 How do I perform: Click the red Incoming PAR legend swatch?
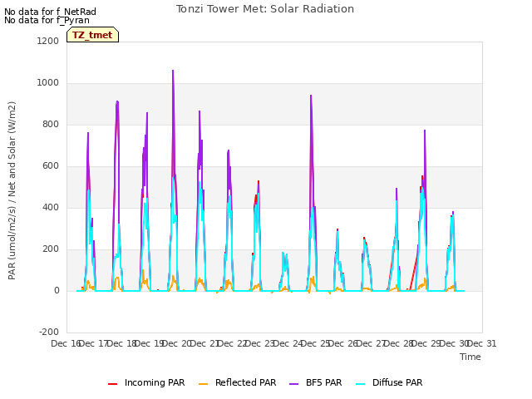(113, 383)
